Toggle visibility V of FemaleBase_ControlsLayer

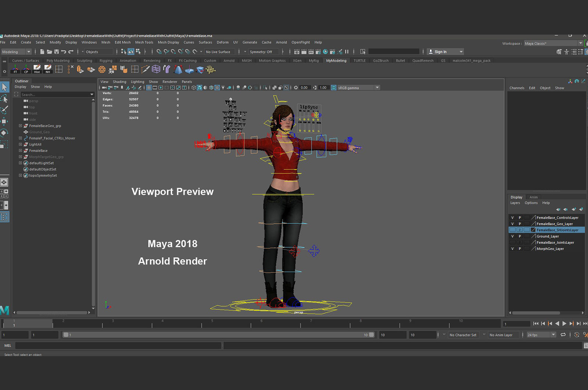point(512,218)
